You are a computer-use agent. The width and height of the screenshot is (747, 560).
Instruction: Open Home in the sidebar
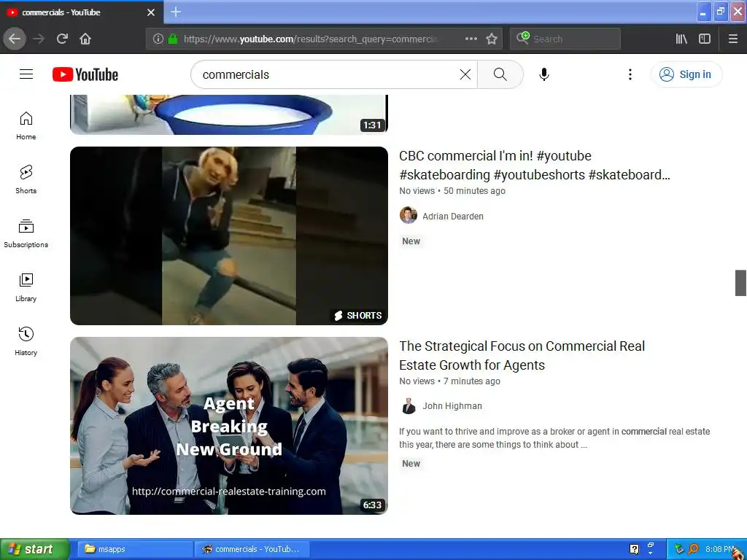coord(26,125)
